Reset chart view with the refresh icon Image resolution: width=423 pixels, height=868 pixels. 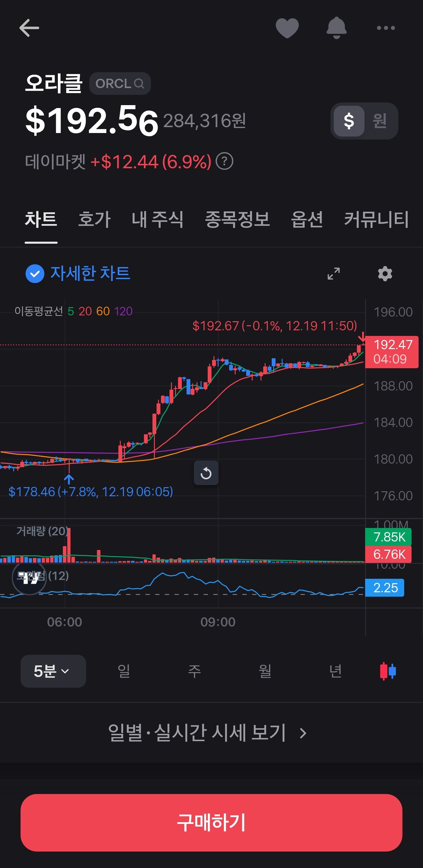coord(206,473)
